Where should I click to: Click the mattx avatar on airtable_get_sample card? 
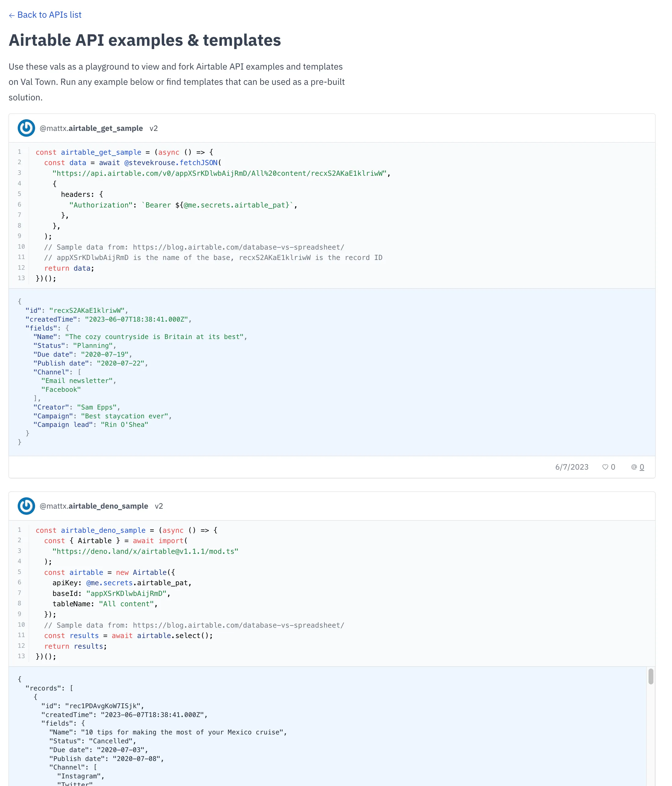[x=26, y=128]
